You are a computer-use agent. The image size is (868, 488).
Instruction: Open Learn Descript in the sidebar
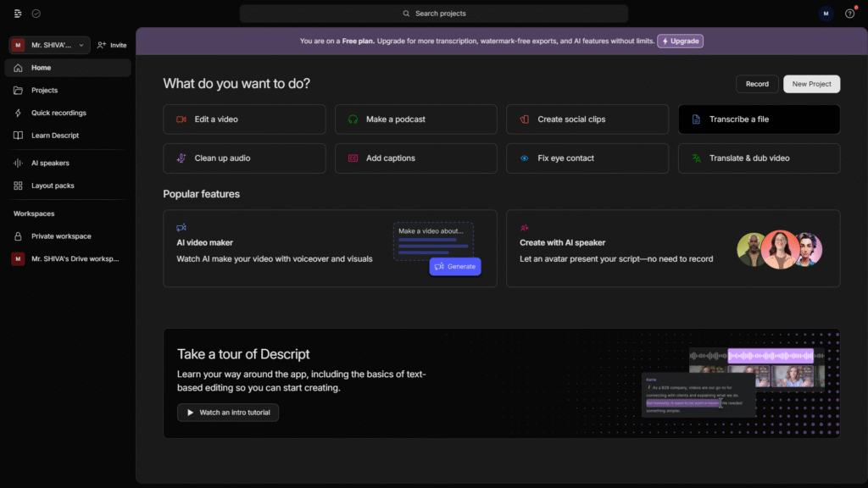[x=68, y=136]
